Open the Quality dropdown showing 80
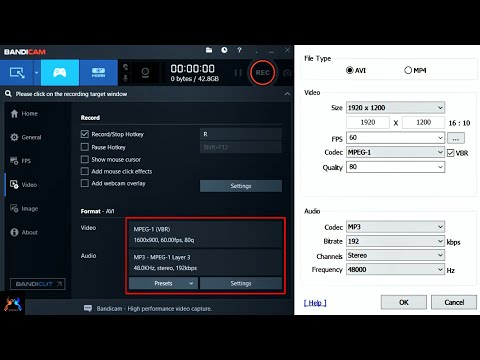 click(x=395, y=167)
